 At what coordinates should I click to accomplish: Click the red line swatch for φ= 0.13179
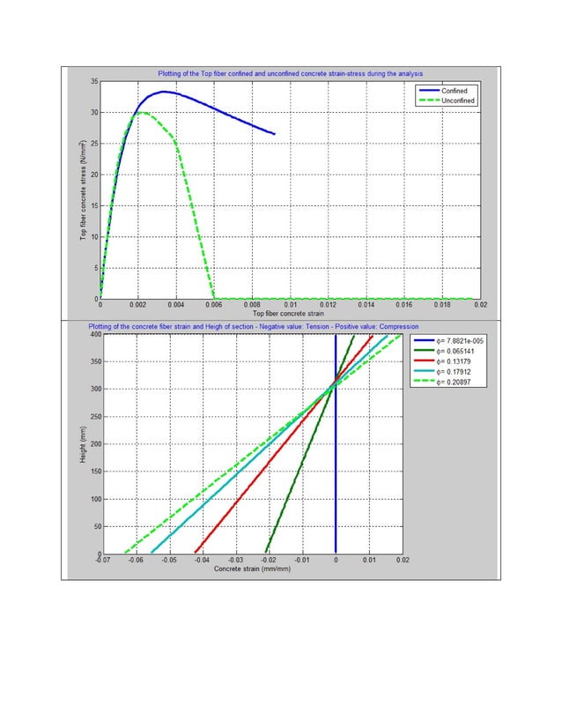tap(425, 360)
